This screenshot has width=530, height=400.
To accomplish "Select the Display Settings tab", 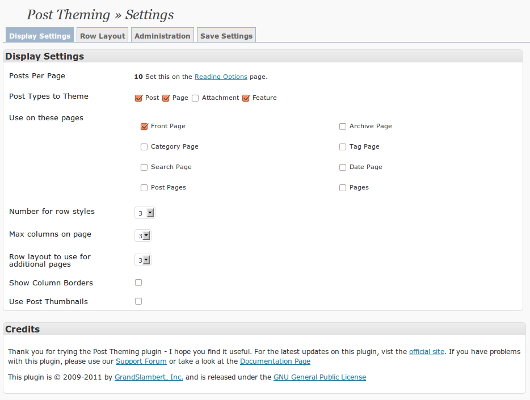I will point(40,36).
